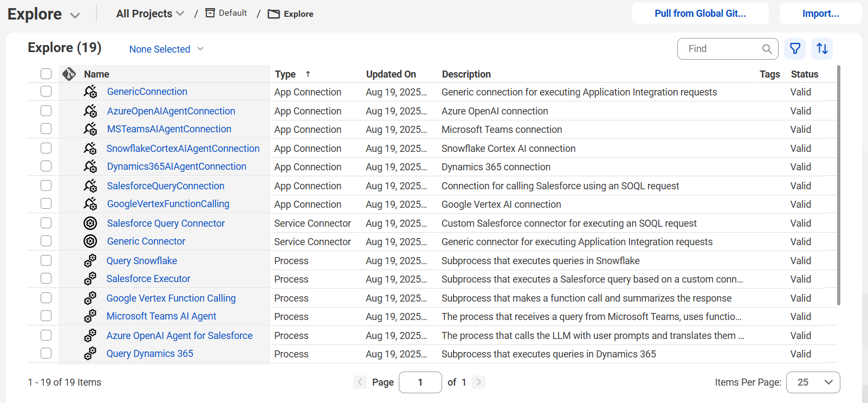This screenshot has width=868, height=403.
Task: Click the Azure OpenAI Agent for Salesforce process icon
Action: [90, 336]
